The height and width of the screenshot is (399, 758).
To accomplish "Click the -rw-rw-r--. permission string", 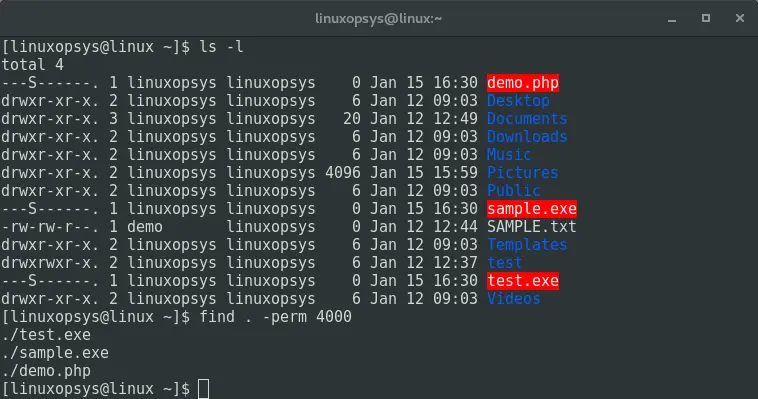I will pyautogui.click(x=50, y=227).
